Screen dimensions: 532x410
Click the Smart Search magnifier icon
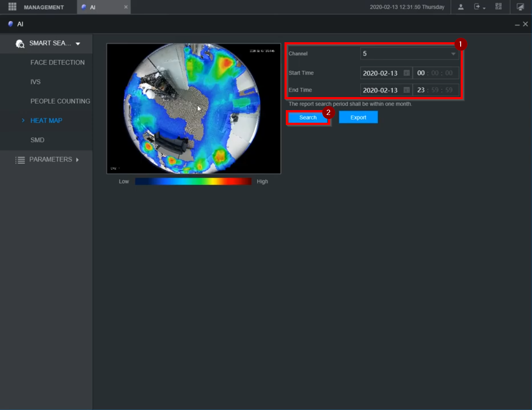[20, 44]
